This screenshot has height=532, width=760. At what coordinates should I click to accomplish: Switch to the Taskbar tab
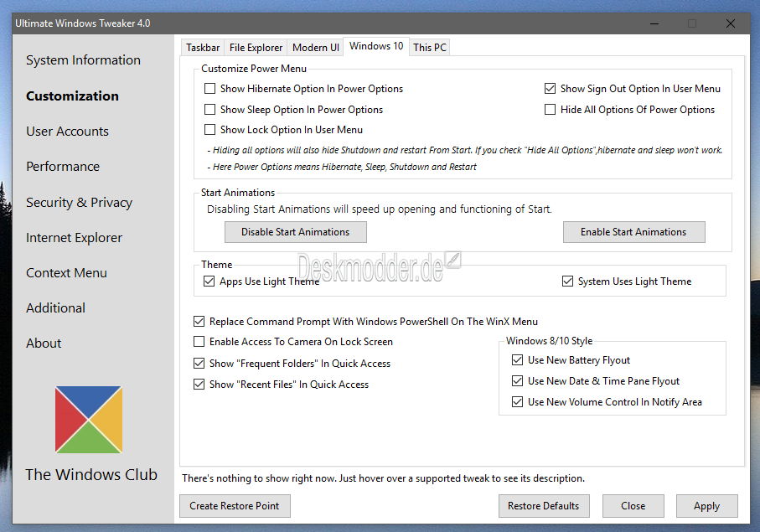[x=203, y=48]
